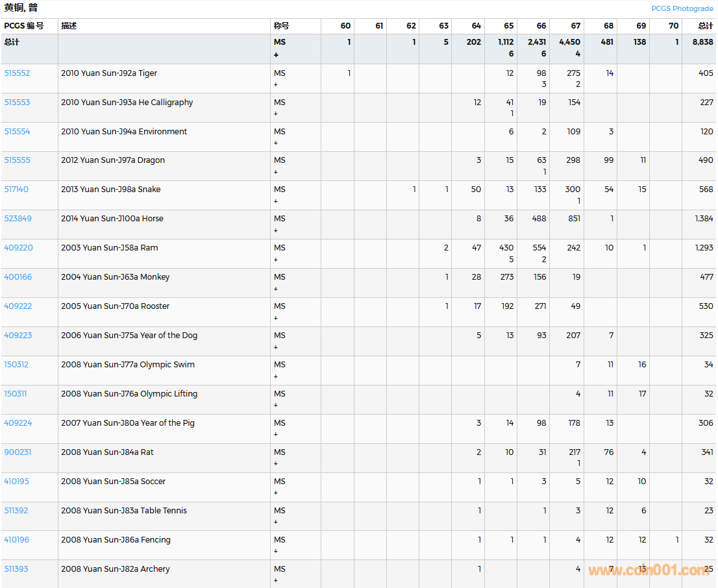718x588 pixels.
Task: Click the grade 67 column header
Action: [575, 26]
